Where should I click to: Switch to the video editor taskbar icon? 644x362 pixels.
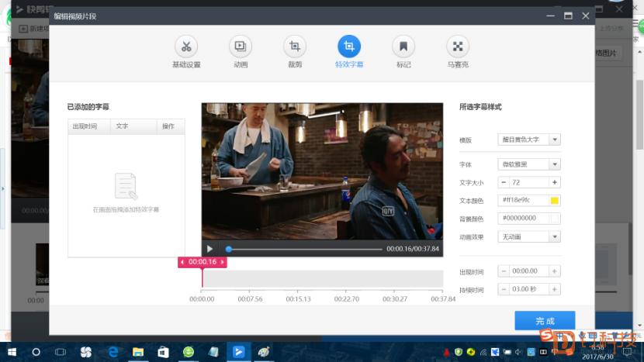point(239,352)
